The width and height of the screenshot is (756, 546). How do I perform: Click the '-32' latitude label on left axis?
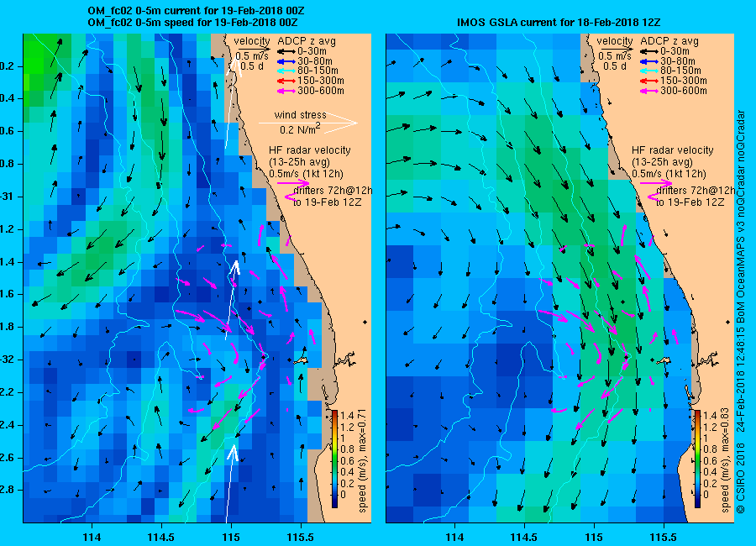(x=8, y=360)
